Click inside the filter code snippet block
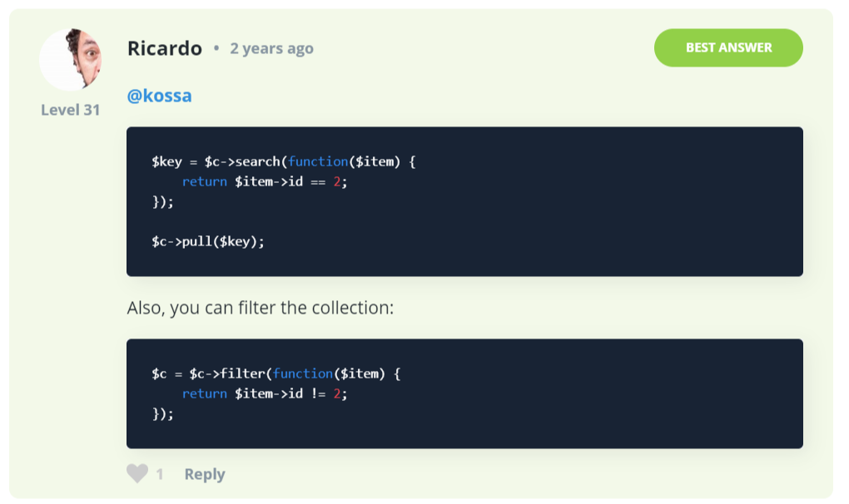The height and width of the screenshot is (504, 849). tap(464, 393)
